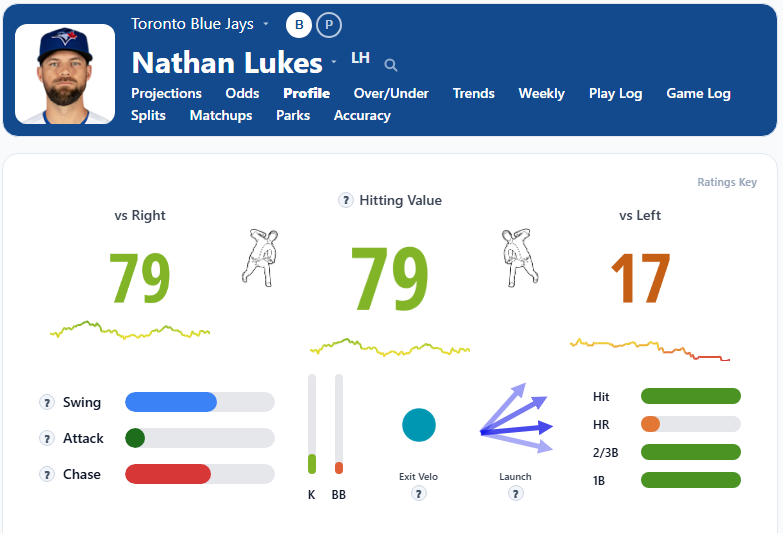This screenshot has width=783, height=533.
Task: Open the help icon under Launch
Action: point(515,494)
